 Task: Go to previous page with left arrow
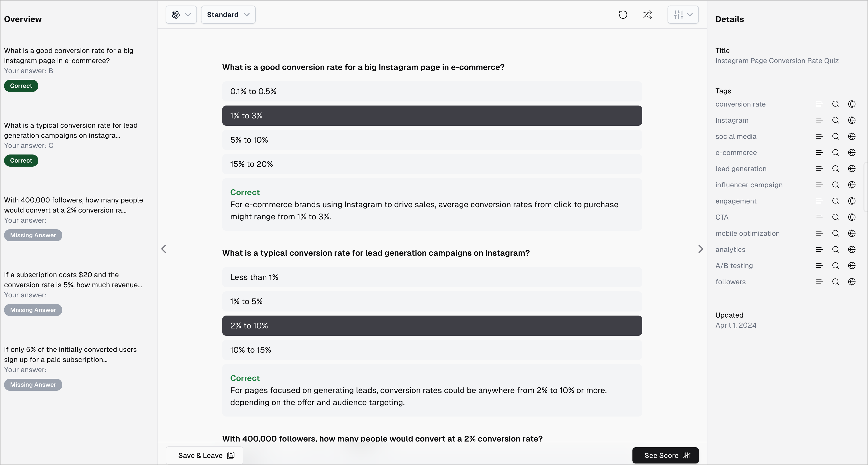[x=164, y=249]
